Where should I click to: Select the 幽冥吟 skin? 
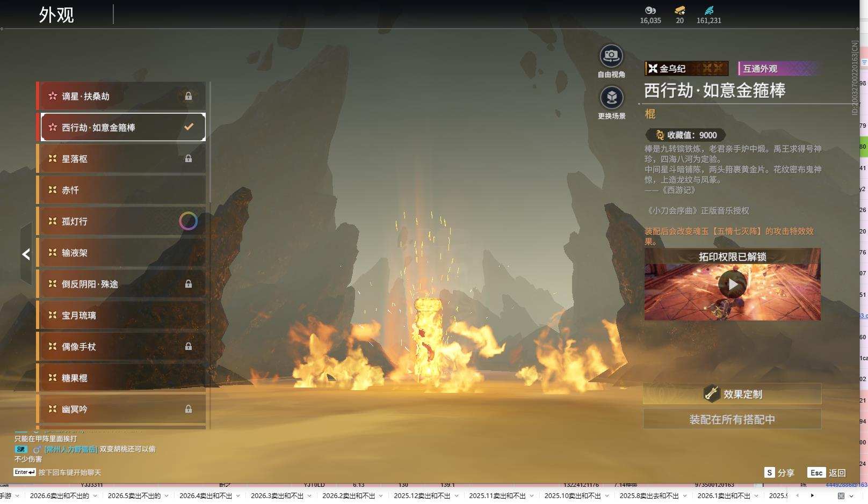121,409
